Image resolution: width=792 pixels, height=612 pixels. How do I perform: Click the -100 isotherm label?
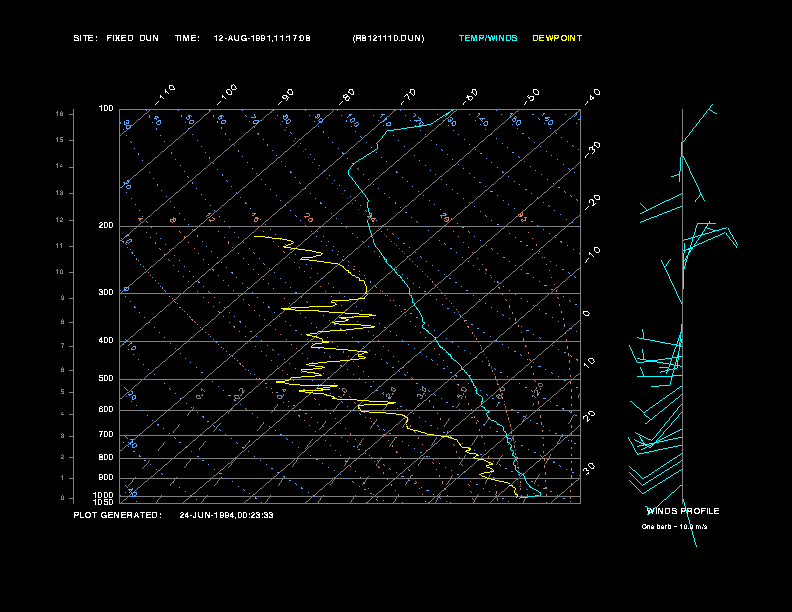point(227,95)
